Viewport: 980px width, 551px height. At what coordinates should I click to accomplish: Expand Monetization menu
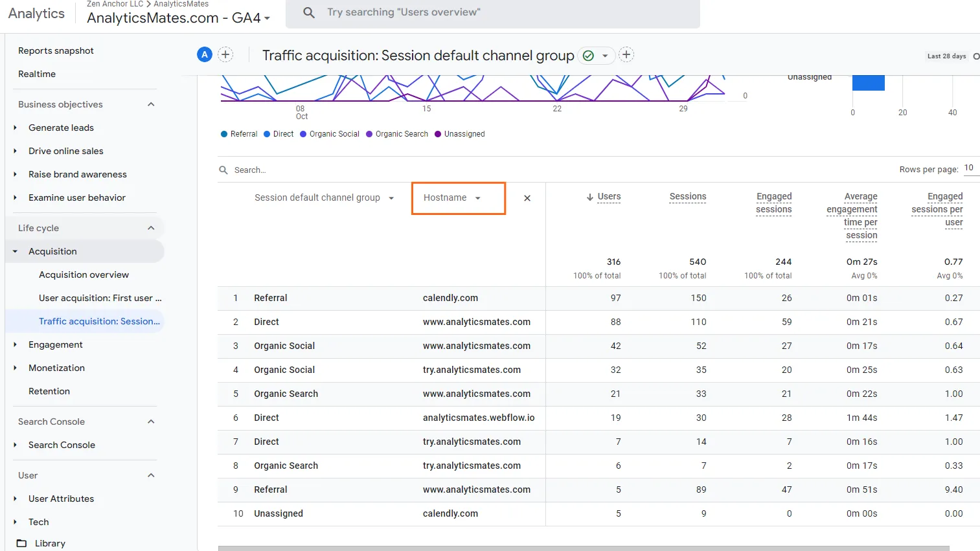15,368
